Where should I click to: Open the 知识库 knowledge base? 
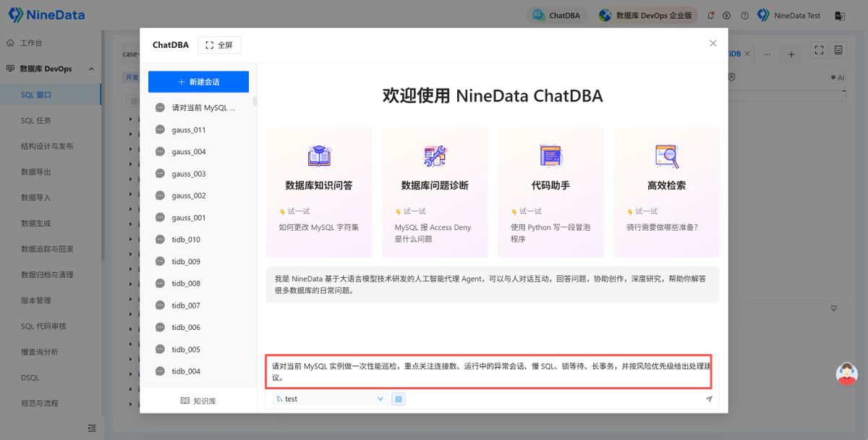pos(198,400)
